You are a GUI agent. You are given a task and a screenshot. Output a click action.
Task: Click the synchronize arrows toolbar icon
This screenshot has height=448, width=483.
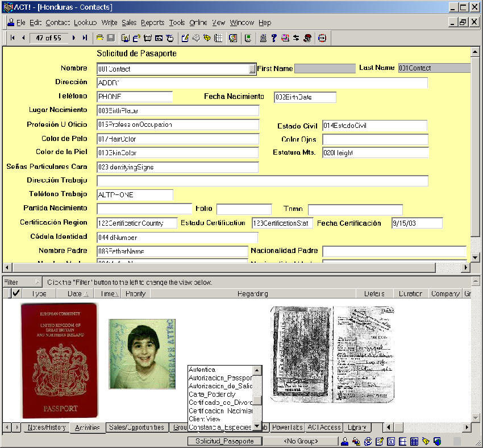[296, 38]
